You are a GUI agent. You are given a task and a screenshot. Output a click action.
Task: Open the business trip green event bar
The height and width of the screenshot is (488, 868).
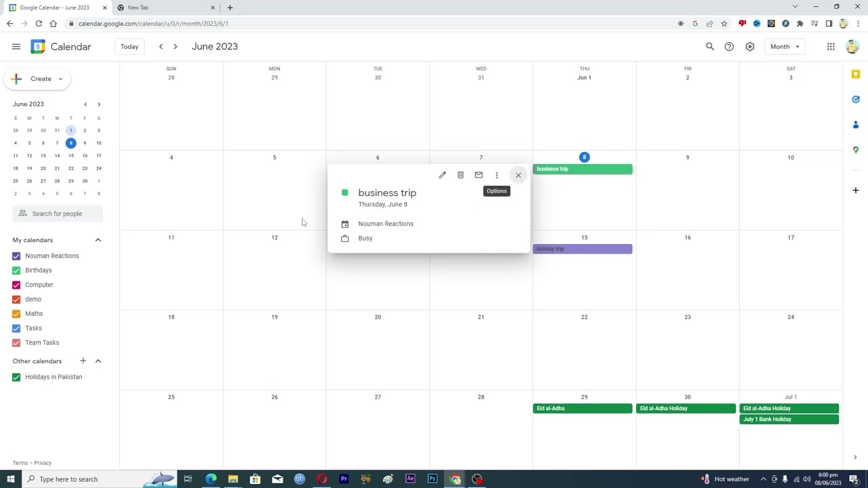coord(583,169)
